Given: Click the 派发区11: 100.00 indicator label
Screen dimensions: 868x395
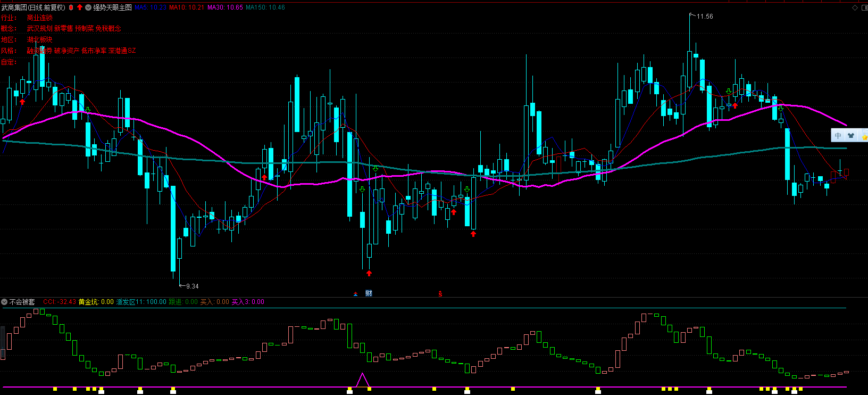Looking at the screenshot, I should pos(141,302).
